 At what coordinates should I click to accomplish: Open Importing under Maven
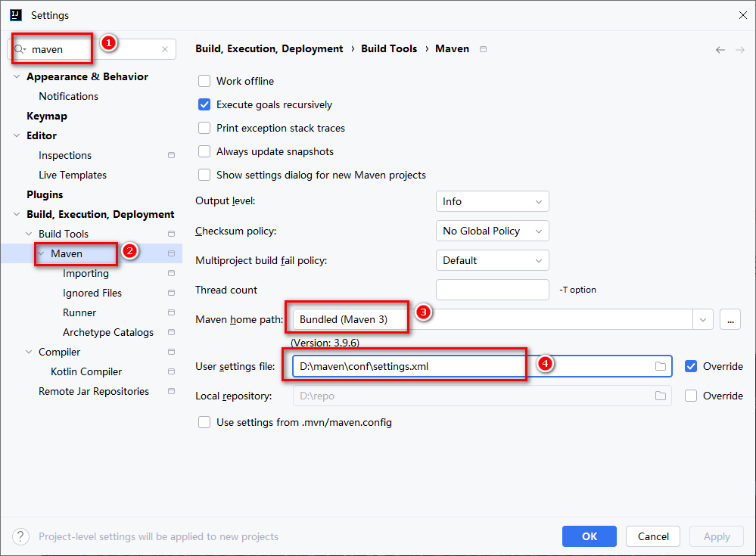(x=86, y=273)
